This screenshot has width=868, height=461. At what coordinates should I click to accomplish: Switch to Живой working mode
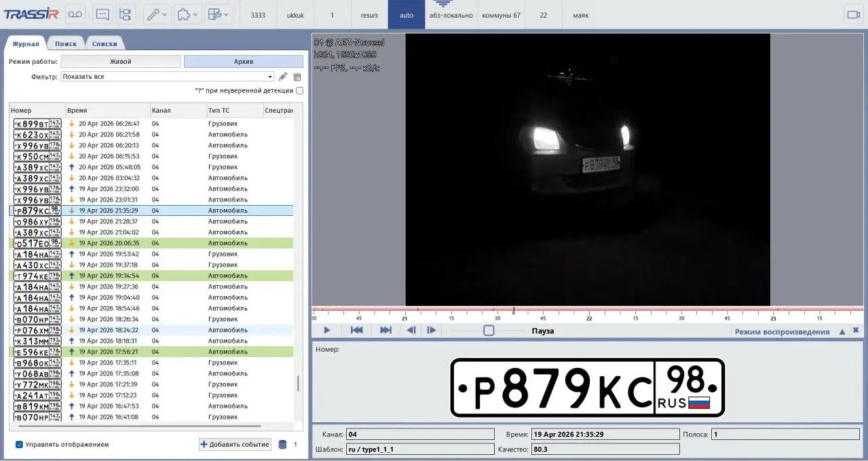pyautogui.click(x=121, y=61)
